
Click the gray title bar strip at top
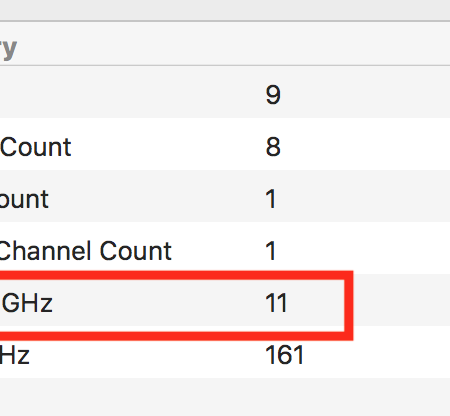pos(225,10)
